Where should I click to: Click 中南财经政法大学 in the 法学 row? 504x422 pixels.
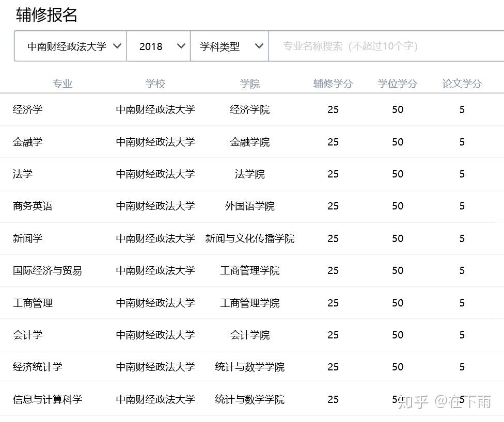tap(155, 174)
